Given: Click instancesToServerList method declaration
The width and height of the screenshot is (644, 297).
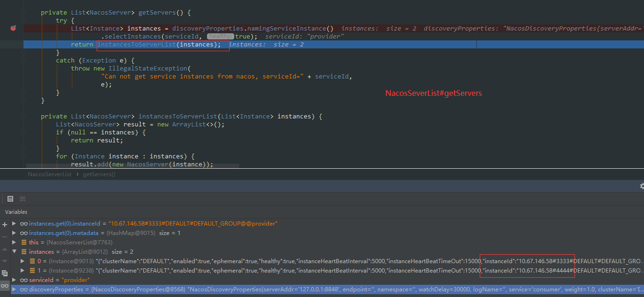Looking at the screenshot, I should click(x=177, y=117).
